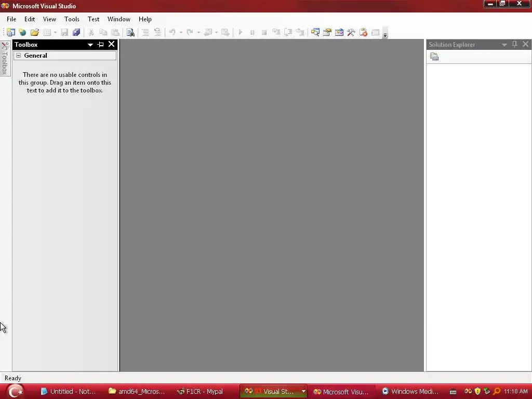Open the Window menu
The width and height of the screenshot is (532, 399).
pos(119,19)
